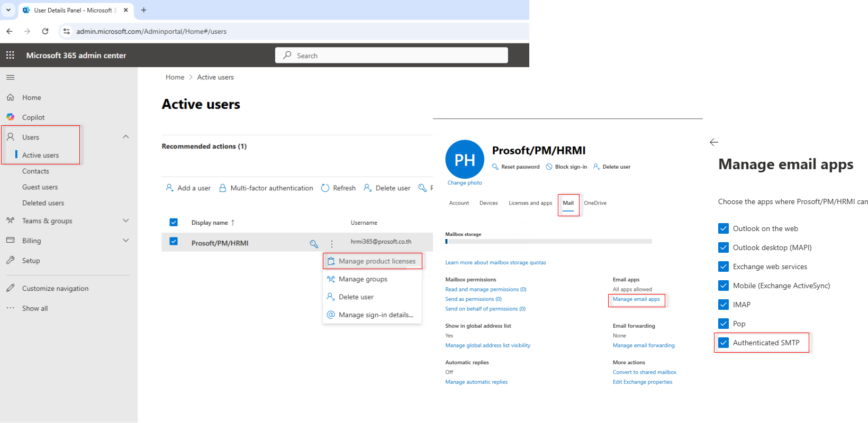This screenshot has width=868, height=423.
Task: Click the hamburger navigation menu icon
Action: tap(10, 77)
